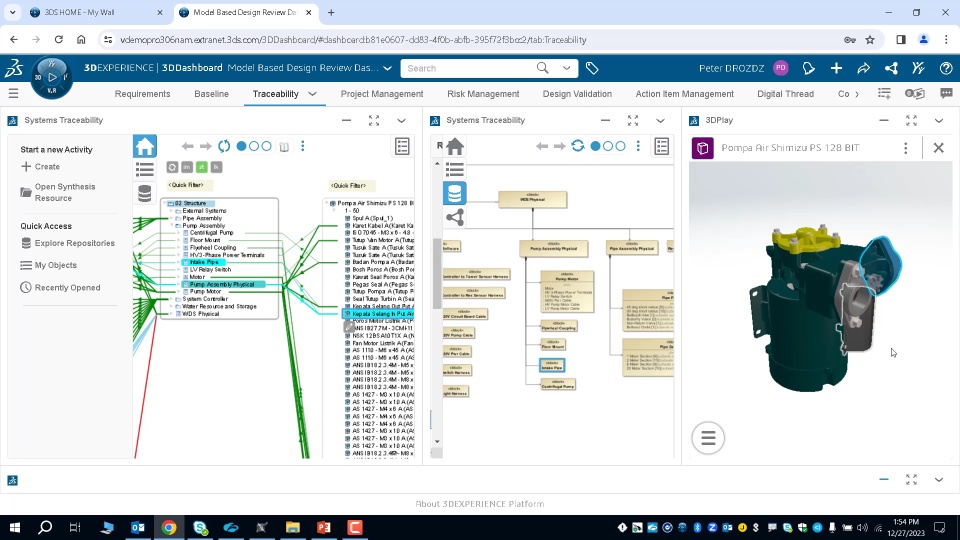The image size is (960, 540).
Task: Select the third circle in block-diagram widget toolbar
Action: pos(620,146)
